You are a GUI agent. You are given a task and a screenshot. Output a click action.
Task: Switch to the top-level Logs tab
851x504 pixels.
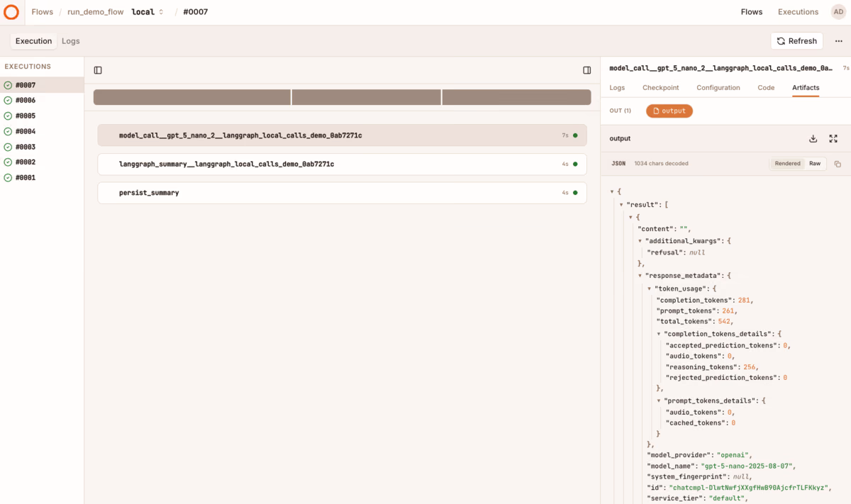71,41
